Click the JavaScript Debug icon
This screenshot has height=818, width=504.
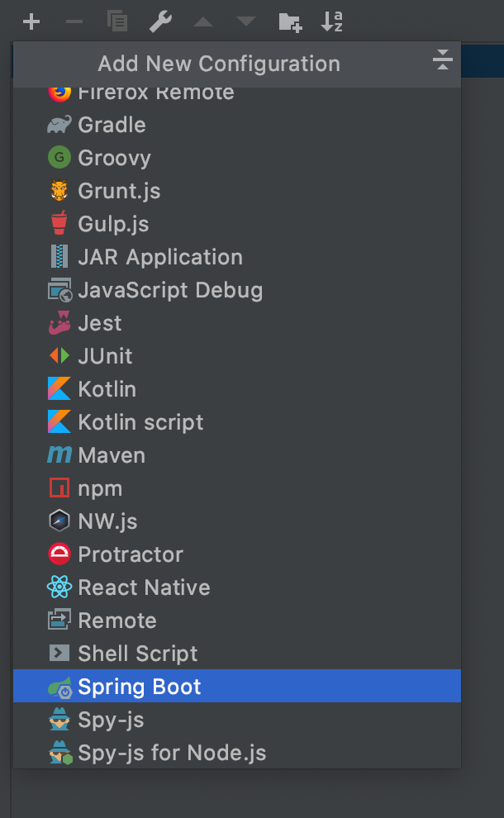coord(59,290)
